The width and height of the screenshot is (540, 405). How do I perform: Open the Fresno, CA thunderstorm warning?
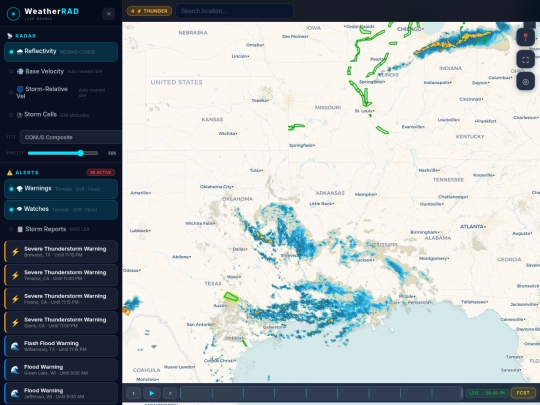[61, 299]
